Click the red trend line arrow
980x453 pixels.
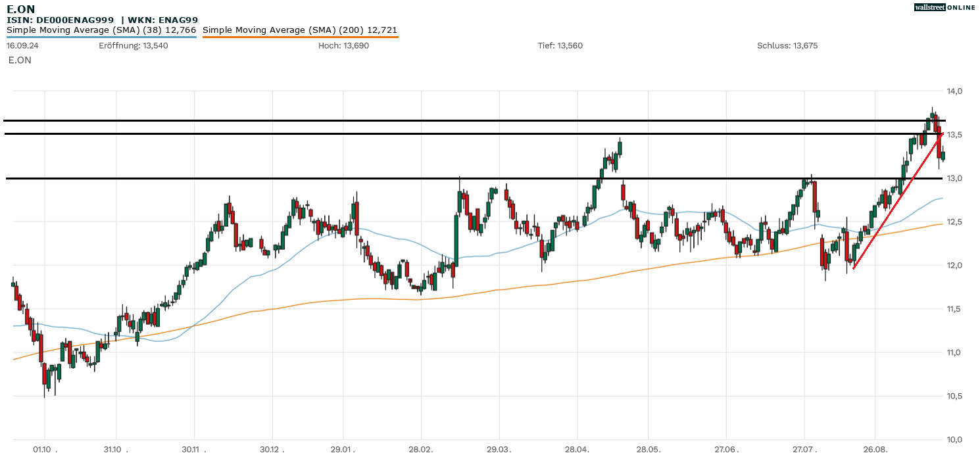(x=898, y=201)
